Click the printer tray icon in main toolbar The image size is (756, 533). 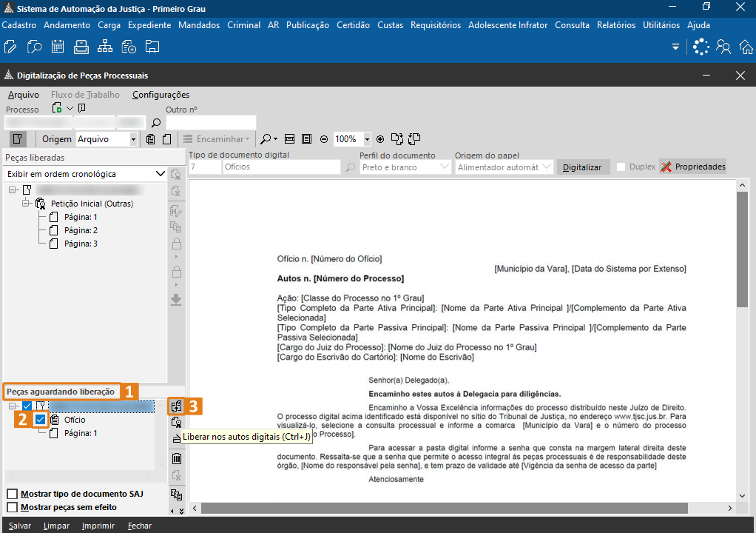tap(81, 47)
